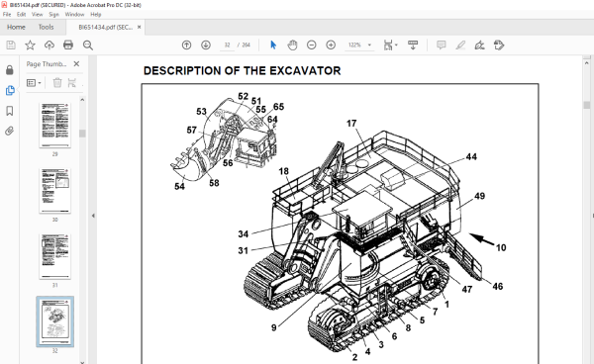Go to next page arrow

[206, 45]
